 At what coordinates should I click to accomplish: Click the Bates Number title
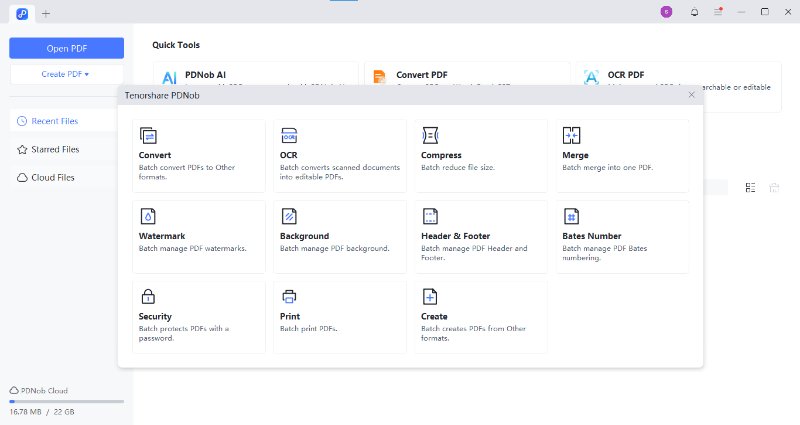tap(591, 236)
